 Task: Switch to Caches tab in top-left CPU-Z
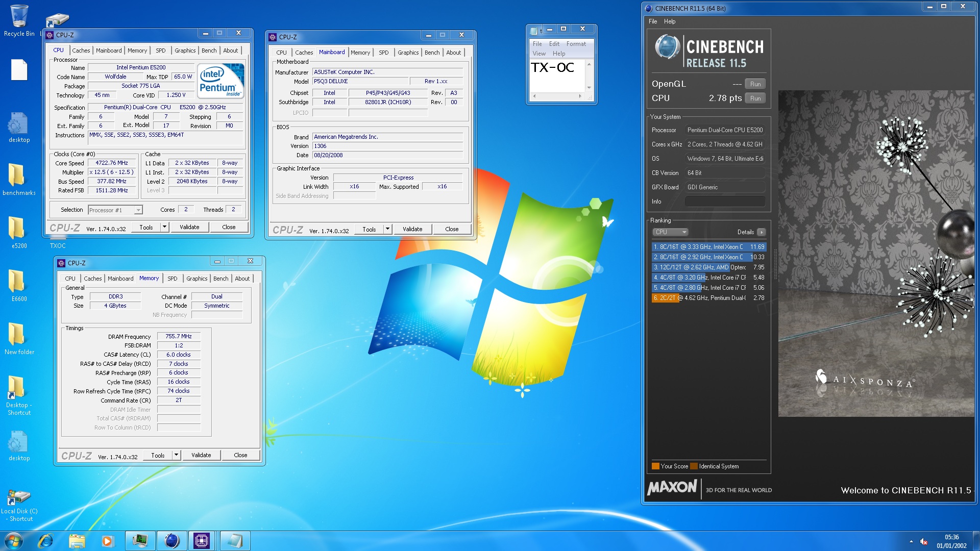(81, 51)
